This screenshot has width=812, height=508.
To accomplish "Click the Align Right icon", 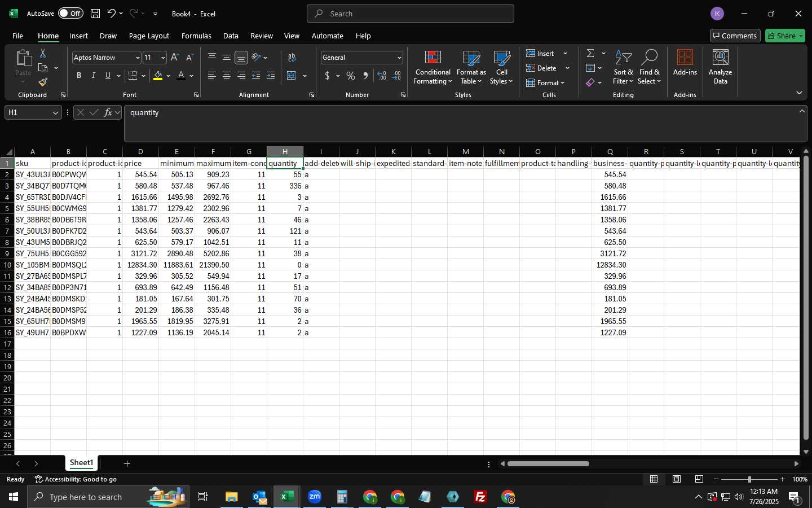I will pyautogui.click(x=241, y=76).
